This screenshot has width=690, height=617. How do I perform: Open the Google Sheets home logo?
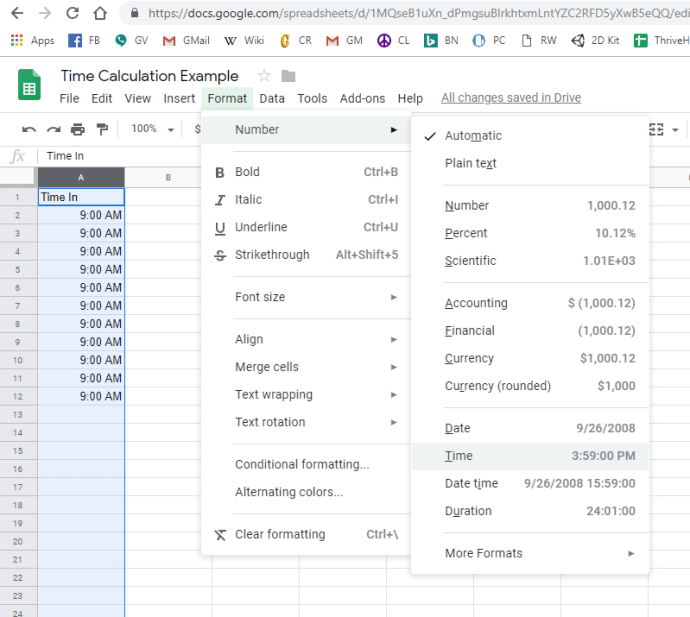click(29, 86)
